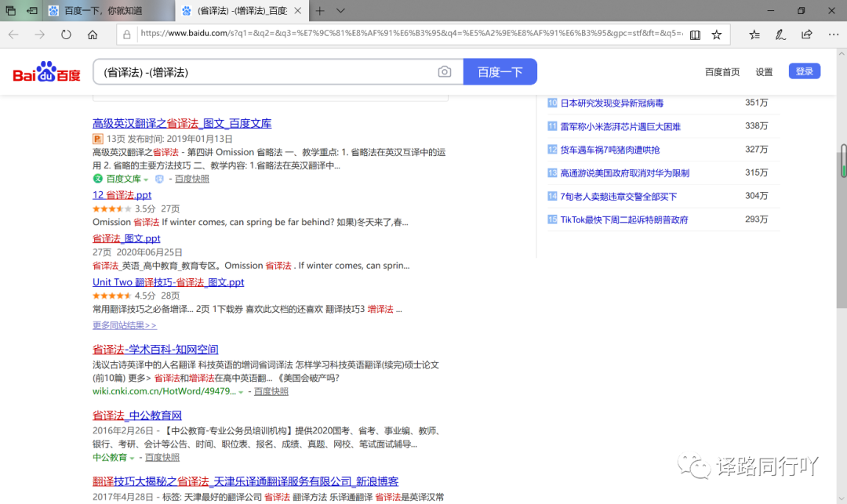Expand the 百度文库 source dropdown arrow

146,179
